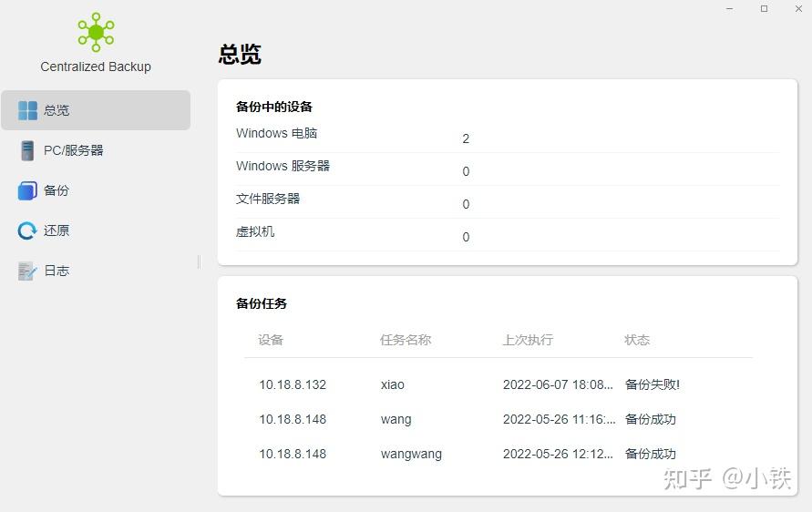Click the 日志 log notepad icon
Viewport: 812px width, 512px height.
(x=27, y=271)
